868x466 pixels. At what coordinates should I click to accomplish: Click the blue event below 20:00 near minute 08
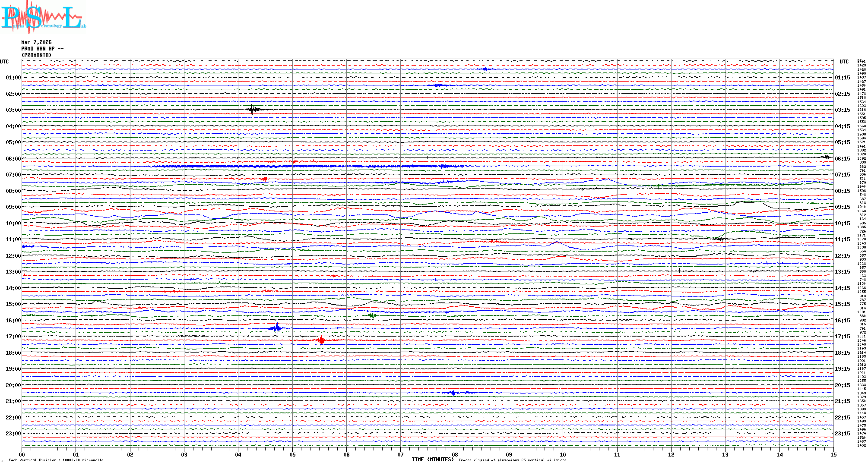[453, 393]
